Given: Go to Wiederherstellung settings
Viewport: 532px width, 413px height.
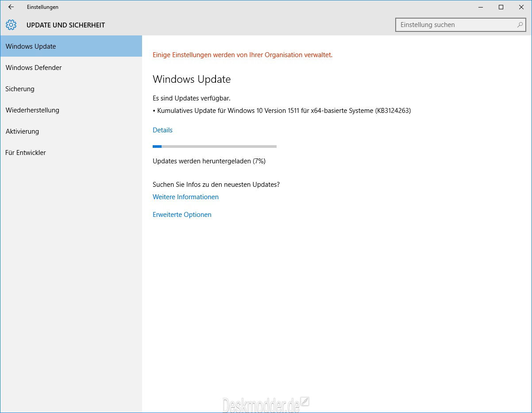Looking at the screenshot, I should (71, 110).
